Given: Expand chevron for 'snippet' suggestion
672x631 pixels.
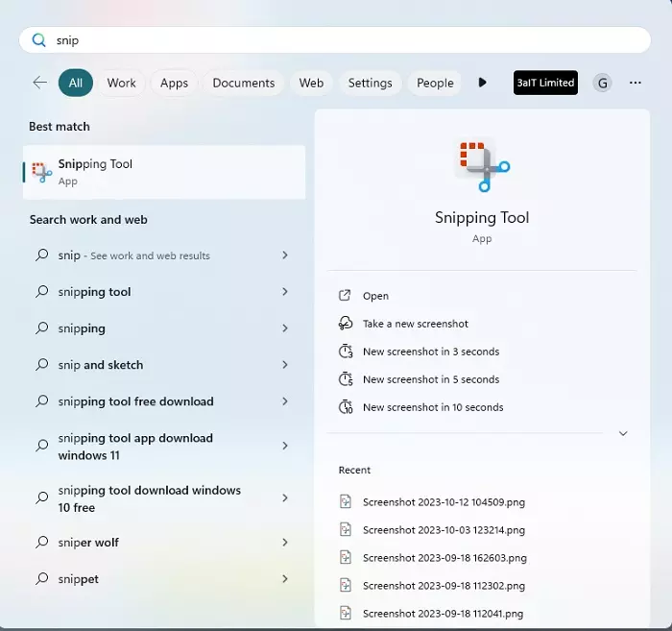Looking at the screenshot, I should [284, 579].
